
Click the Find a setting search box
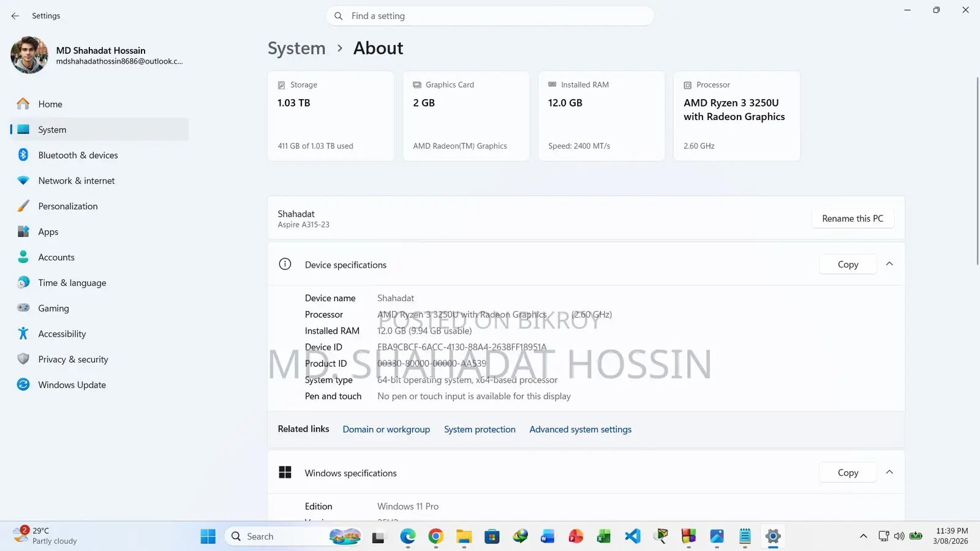[490, 16]
